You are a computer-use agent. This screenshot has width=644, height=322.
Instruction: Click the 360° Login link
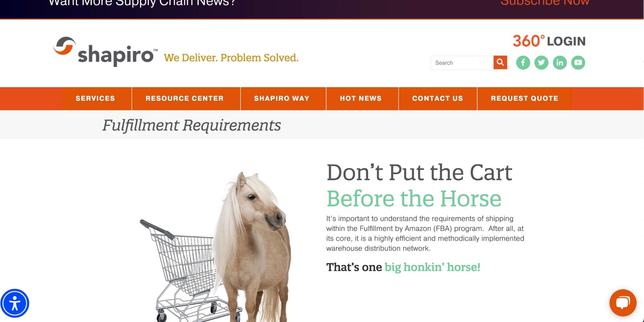pos(549,41)
